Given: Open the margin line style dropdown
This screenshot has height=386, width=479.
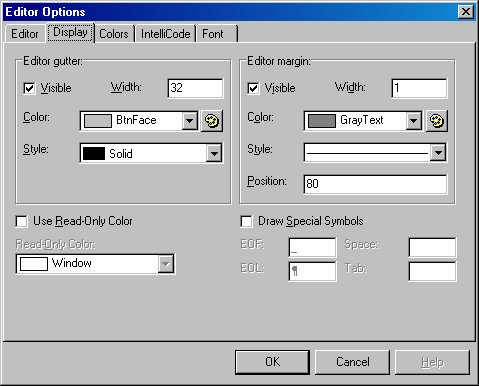Looking at the screenshot, I should click(438, 153).
